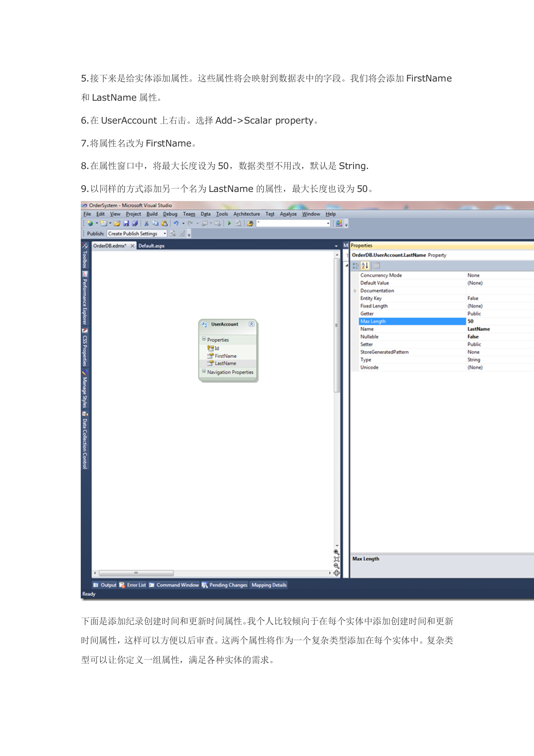Click the Open File folder icon
The width and height of the screenshot is (534, 756).
pyautogui.click(x=117, y=223)
